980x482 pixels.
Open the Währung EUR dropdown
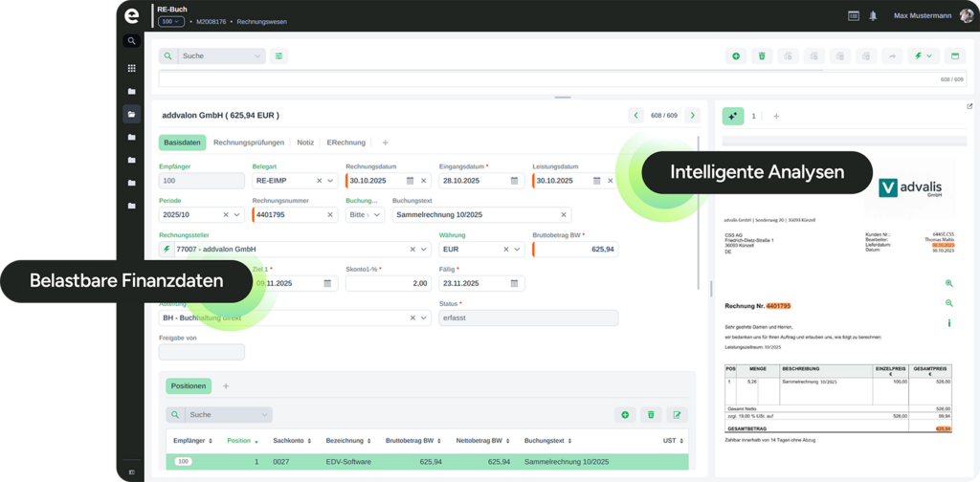[518, 250]
